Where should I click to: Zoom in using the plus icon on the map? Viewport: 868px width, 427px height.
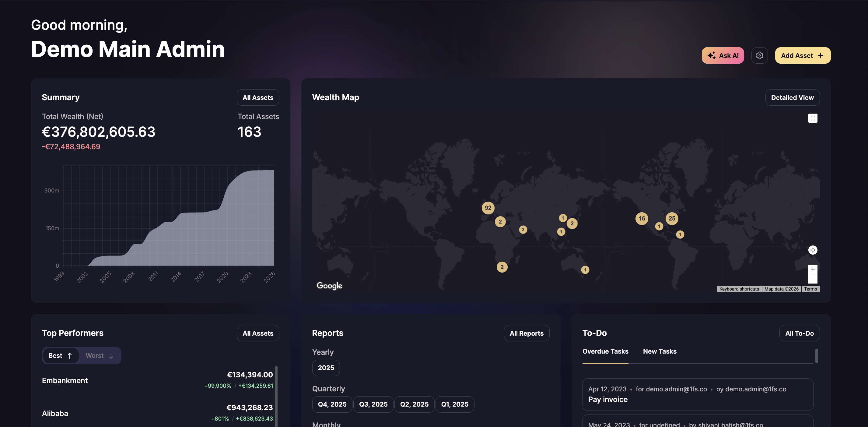click(x=813, y=269)
